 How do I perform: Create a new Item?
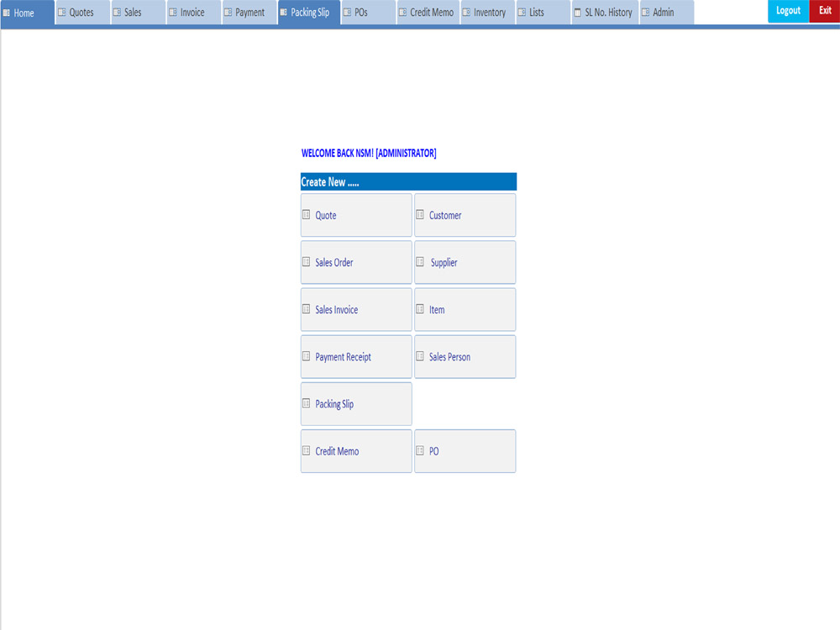465,309
